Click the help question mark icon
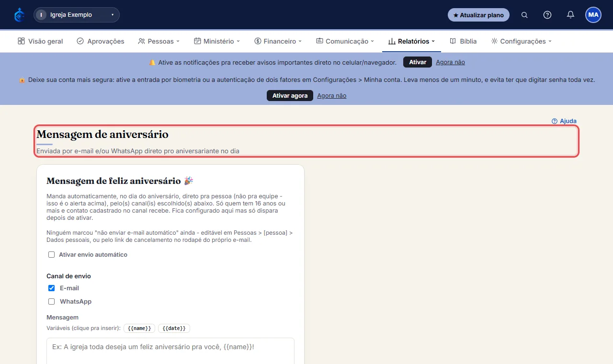This screenshot has width=613, height=364. click(x=547, y=15)
